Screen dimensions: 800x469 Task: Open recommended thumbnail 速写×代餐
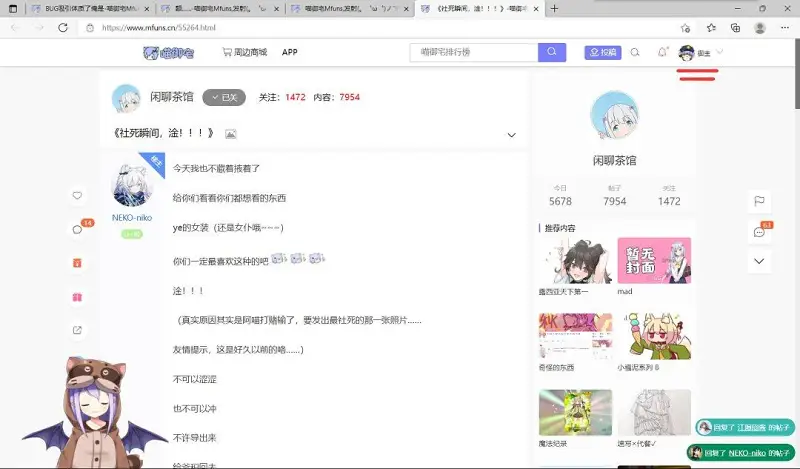[x=654, y=412]
